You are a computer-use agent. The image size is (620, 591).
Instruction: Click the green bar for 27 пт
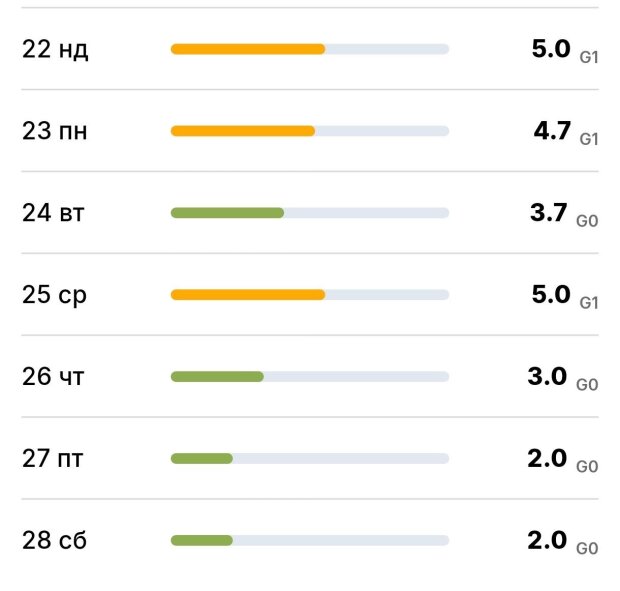(x=202, y=459)
